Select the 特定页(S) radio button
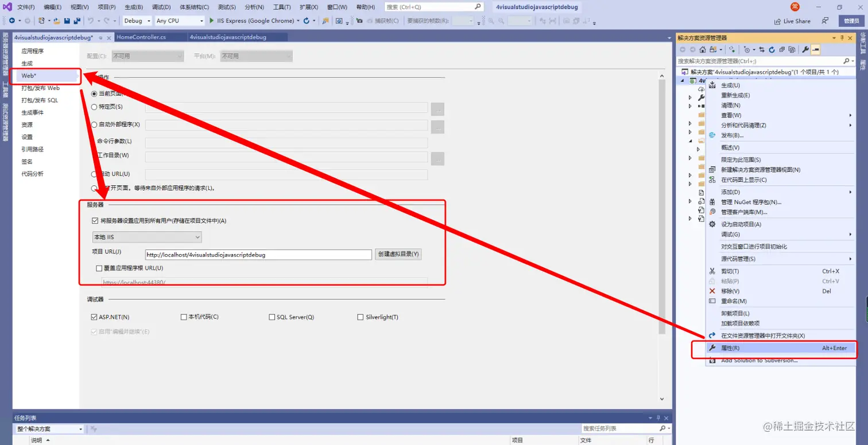 95,106
